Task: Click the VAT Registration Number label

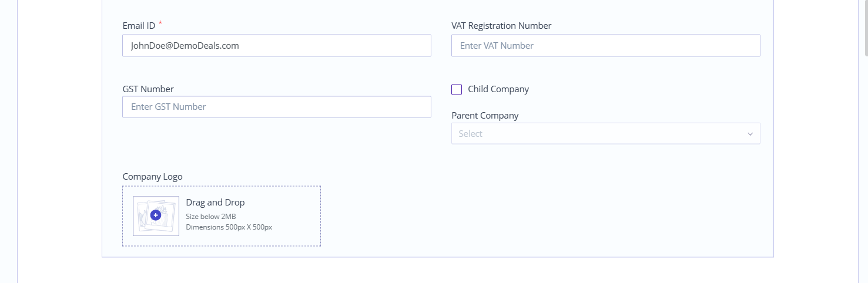Action: (501, 25)
